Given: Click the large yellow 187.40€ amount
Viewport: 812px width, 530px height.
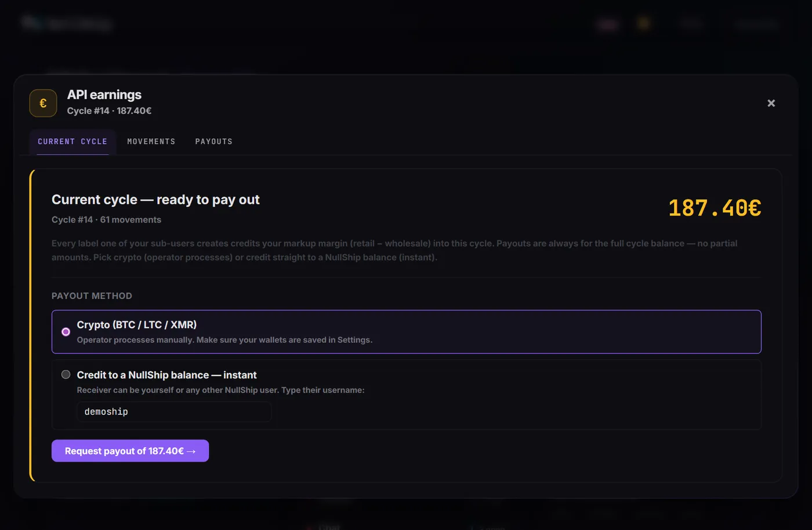Looking at the screenshot, I should pyautogui.click(x=715, y=208).
